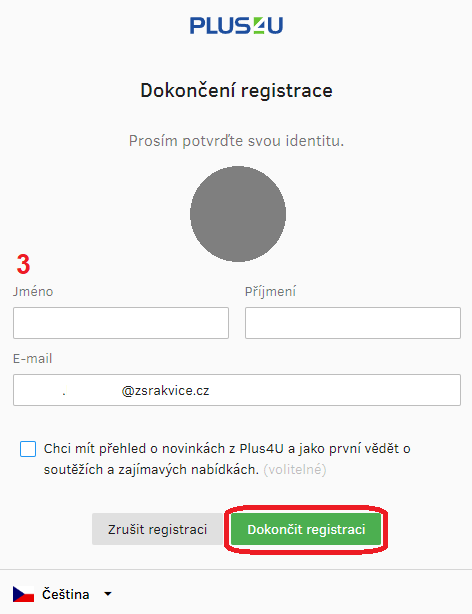Click the Dokončit registraci button
Screen dimensions: 472x614
point(306,529)
